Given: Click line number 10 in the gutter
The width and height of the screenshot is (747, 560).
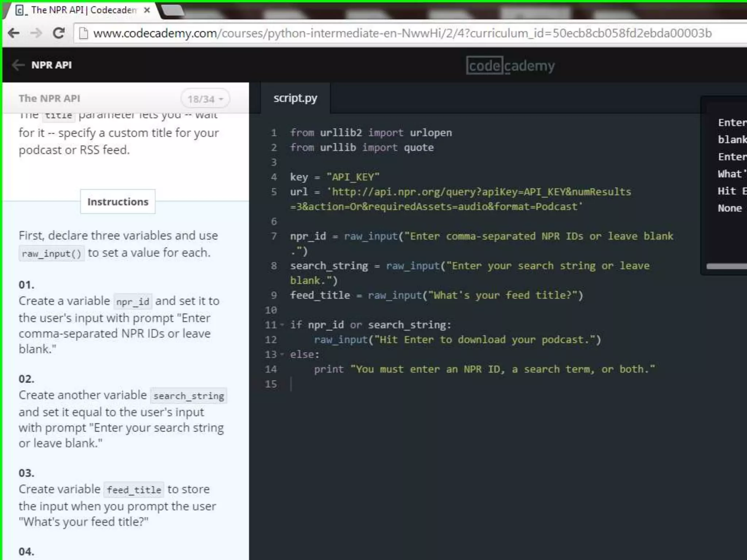Looking at the screenshot, I should pyautogui.click(x=271, y=310).
